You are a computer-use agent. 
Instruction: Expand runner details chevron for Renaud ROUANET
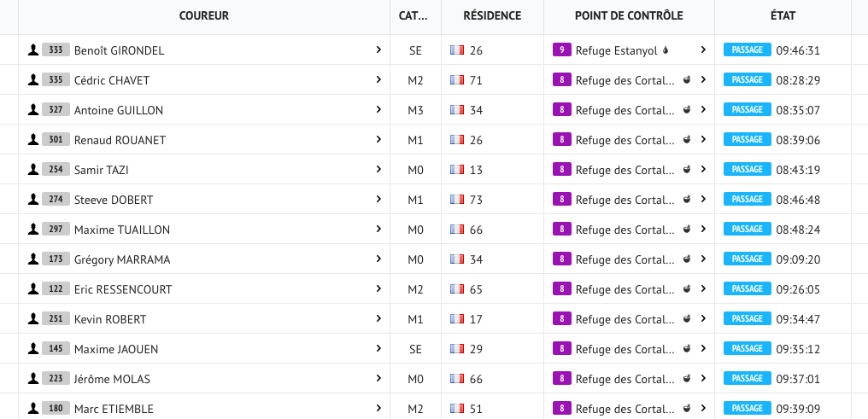tap(378, 140)
